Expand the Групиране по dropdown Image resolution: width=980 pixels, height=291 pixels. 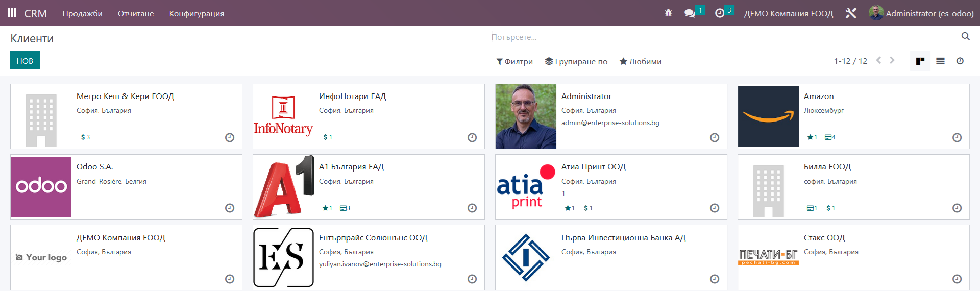(576, 61)
